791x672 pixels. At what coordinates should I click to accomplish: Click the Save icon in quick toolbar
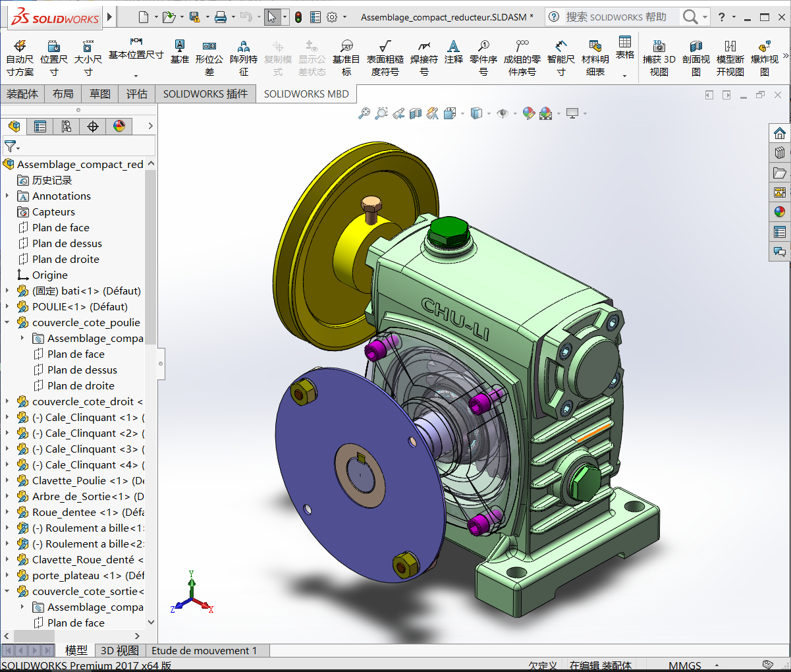(x=194, y=17)
